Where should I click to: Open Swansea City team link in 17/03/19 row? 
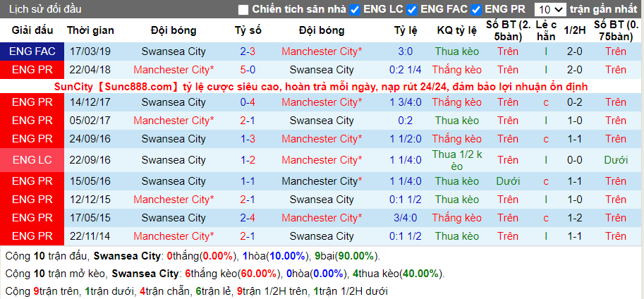point(174,51)
